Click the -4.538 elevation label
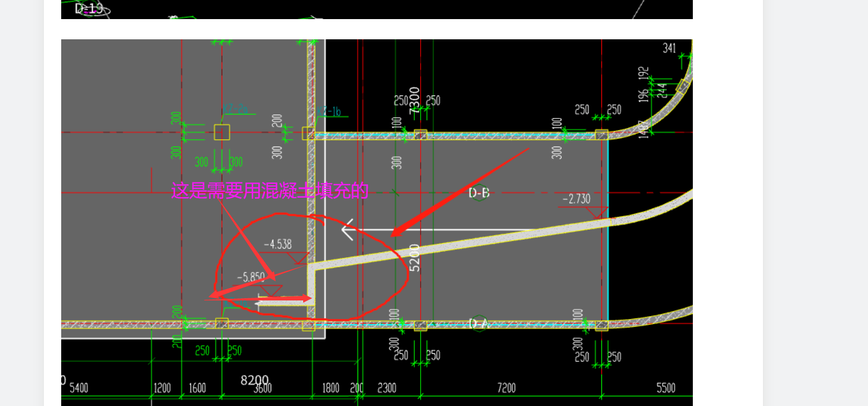868x406 pixels. (x=278, y=244)
